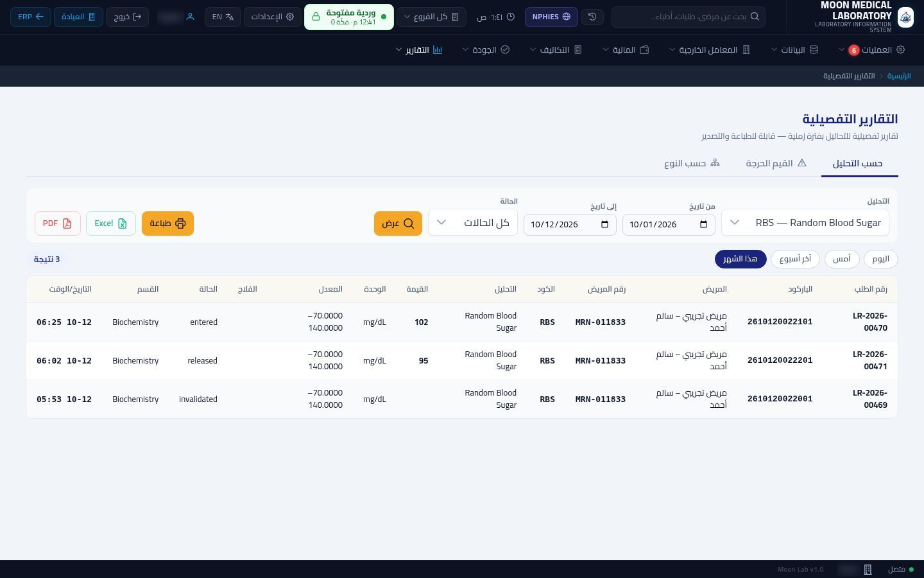Switch language with the EN button
The width and height of the screenshot is (924, 578).
point(223,17)
